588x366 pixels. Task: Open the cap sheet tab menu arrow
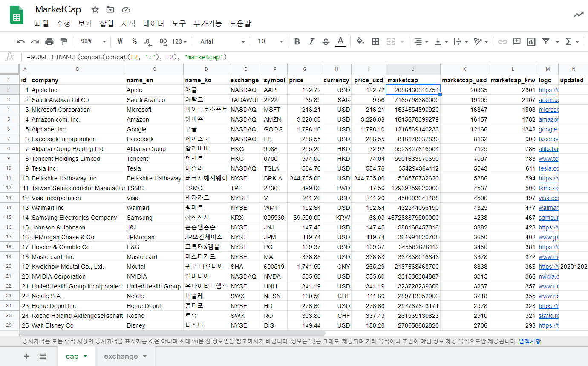(85, 356)
